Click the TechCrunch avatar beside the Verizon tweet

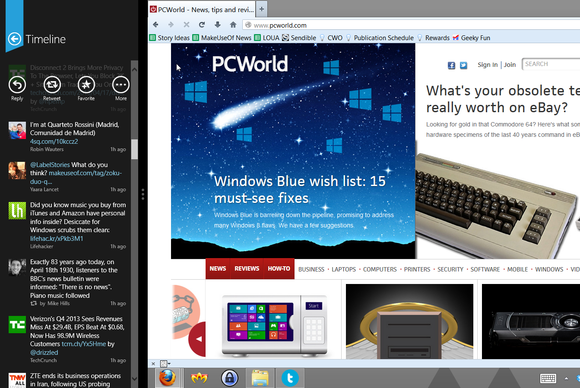pos(17,324)
